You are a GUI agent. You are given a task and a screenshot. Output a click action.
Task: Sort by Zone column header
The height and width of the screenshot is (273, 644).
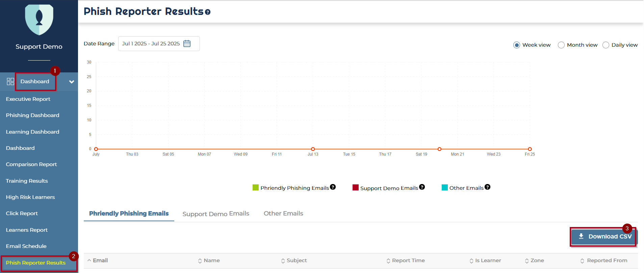(x=537, y=260)
